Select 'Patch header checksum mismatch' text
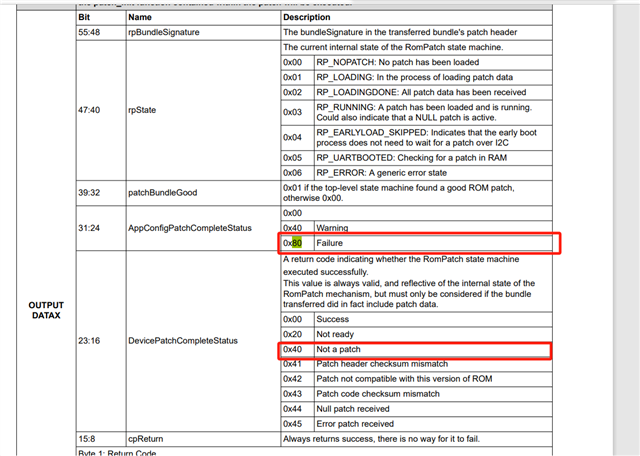 382,364
